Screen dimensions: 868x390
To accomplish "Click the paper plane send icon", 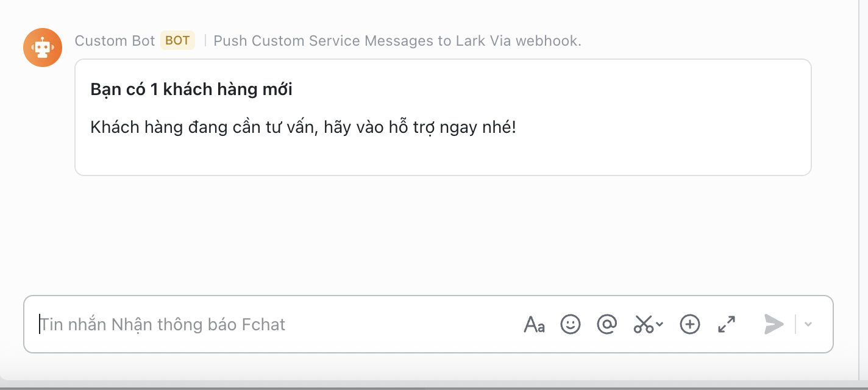I will 774,324.
